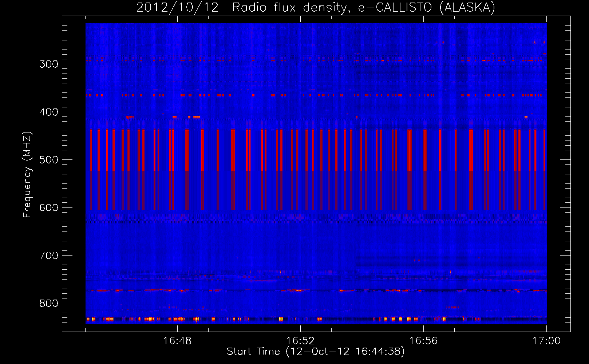This screenshot has width=589, height=364.
Task: Click the 16:48 time axis label
Action: (177, 341)
